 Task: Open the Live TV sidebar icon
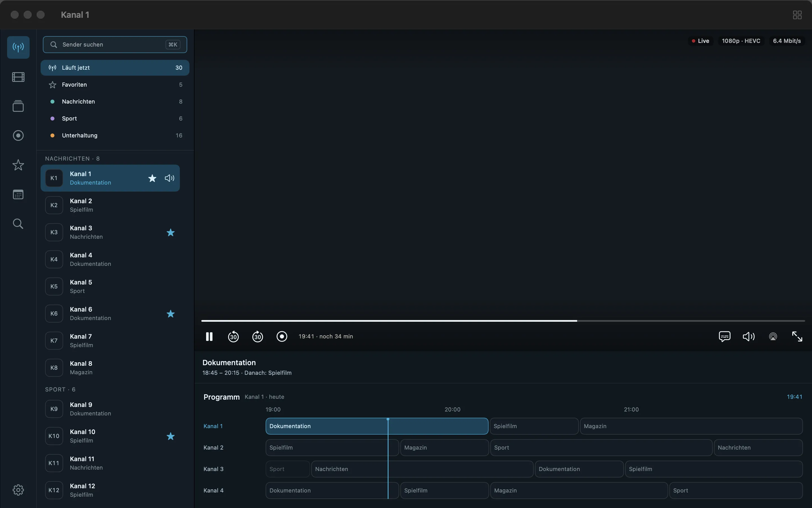point(18,47)
